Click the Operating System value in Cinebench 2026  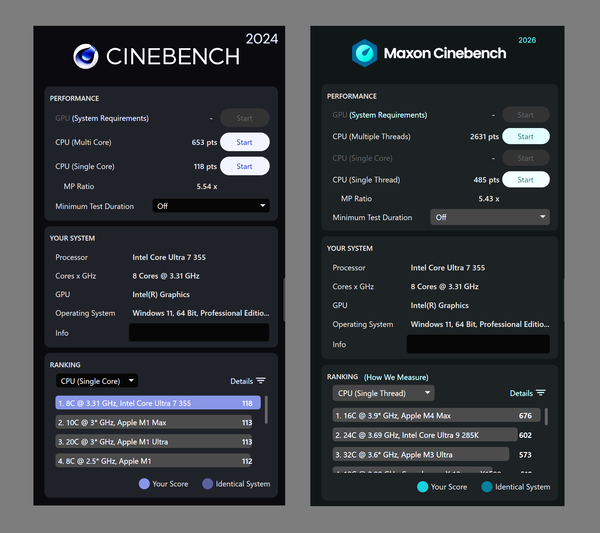(480, 324)
